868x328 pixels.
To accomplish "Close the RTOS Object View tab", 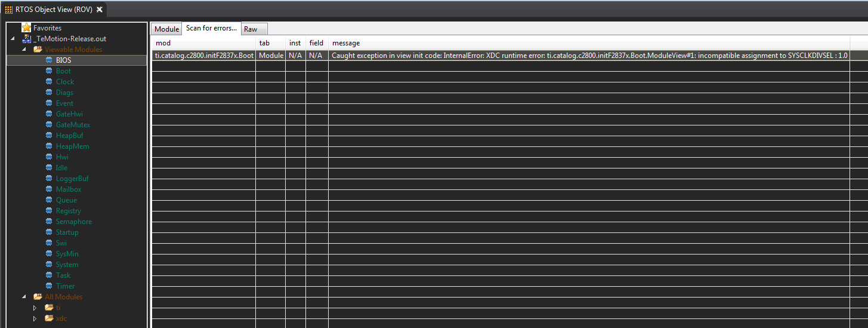I will 100,10.
